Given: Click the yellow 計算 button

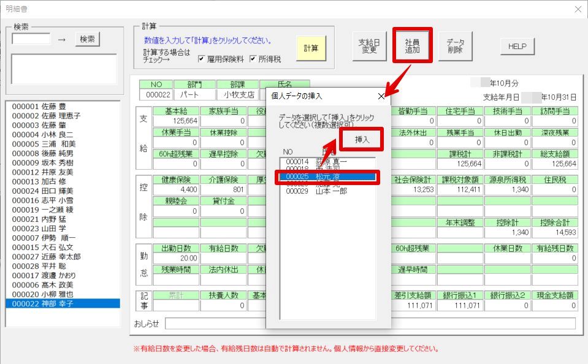Looking at the screenshot, I should (x=311, y=48).
